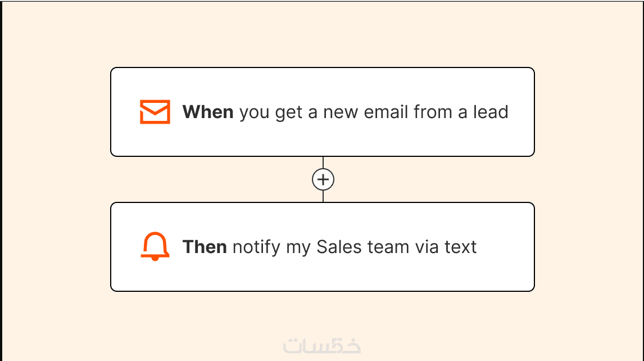Add a step with the plus button
The width and height of the screenshot is (644, 361).
tap(323, 179)
